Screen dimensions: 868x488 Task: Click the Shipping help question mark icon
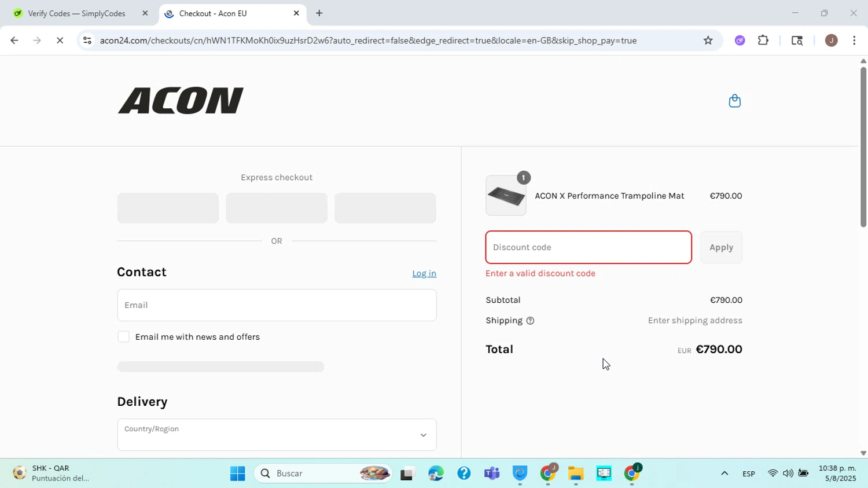pos(530,321)
